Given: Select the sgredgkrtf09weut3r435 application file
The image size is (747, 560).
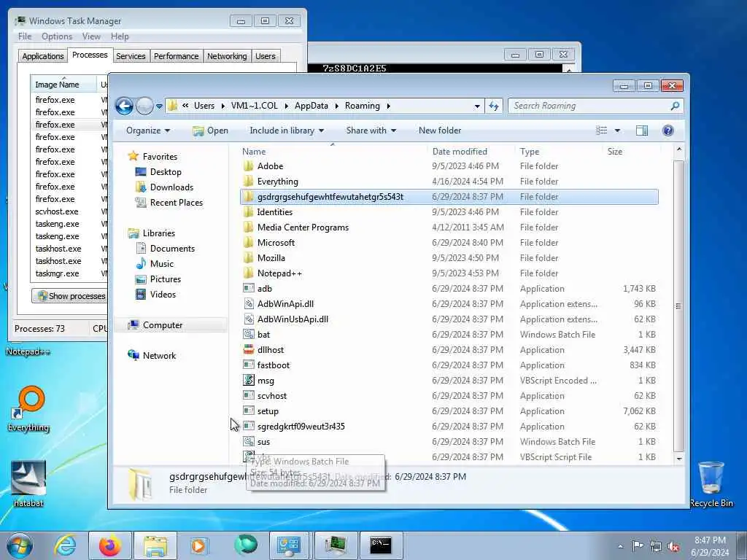Looking at the screenshot, I should coord(301,426).
